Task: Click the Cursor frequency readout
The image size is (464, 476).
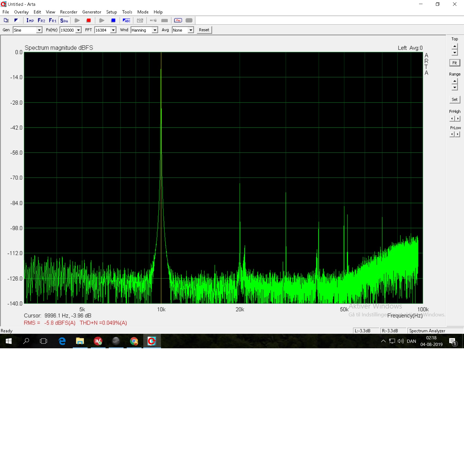Action: (x=58, y=315)
